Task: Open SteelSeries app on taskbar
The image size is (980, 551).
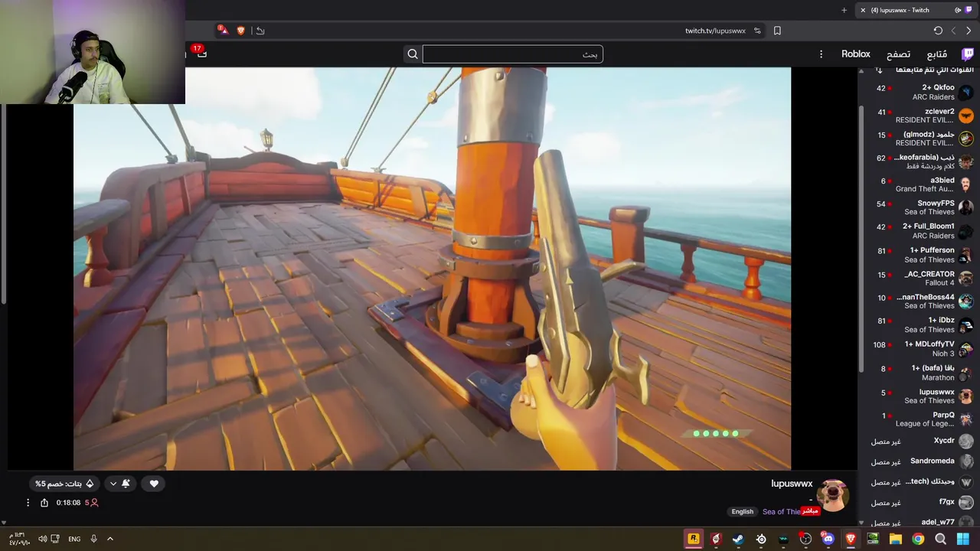Action: pos(760,539)
